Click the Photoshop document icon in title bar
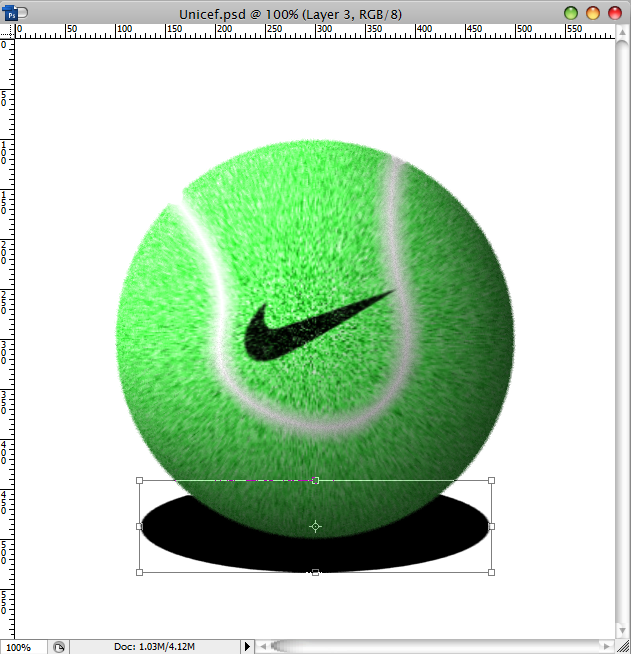Image resolution: width=631 pixels, height=654 pixels. click(11, 13)
